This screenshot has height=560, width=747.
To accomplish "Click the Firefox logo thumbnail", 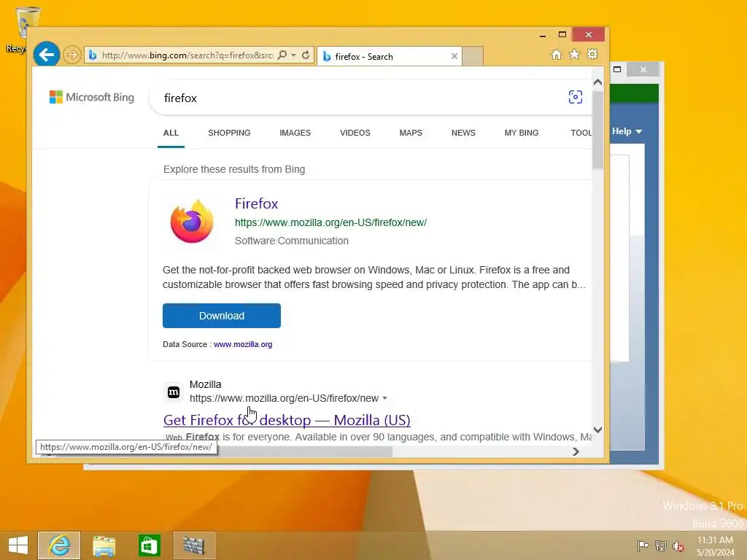I will point(192,222).
